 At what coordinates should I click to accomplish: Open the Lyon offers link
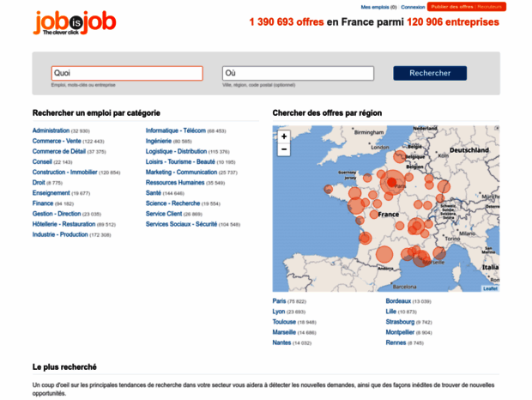(279, 312)
